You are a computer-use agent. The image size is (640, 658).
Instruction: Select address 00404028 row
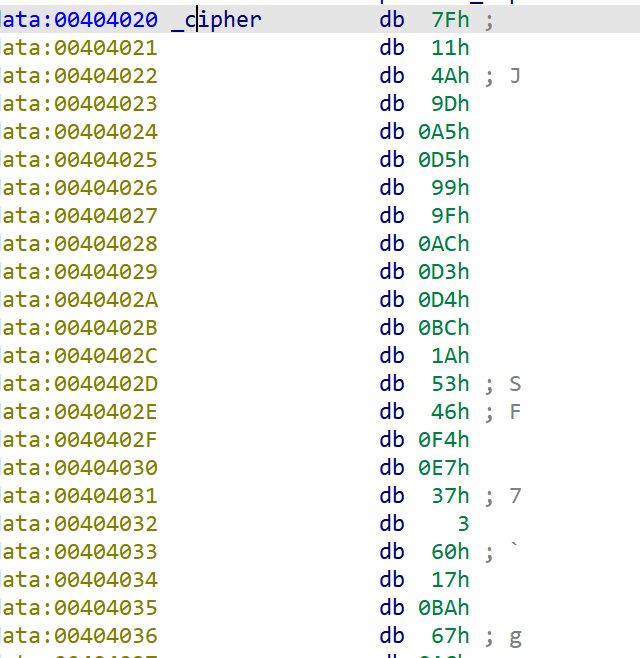(80, 244)
